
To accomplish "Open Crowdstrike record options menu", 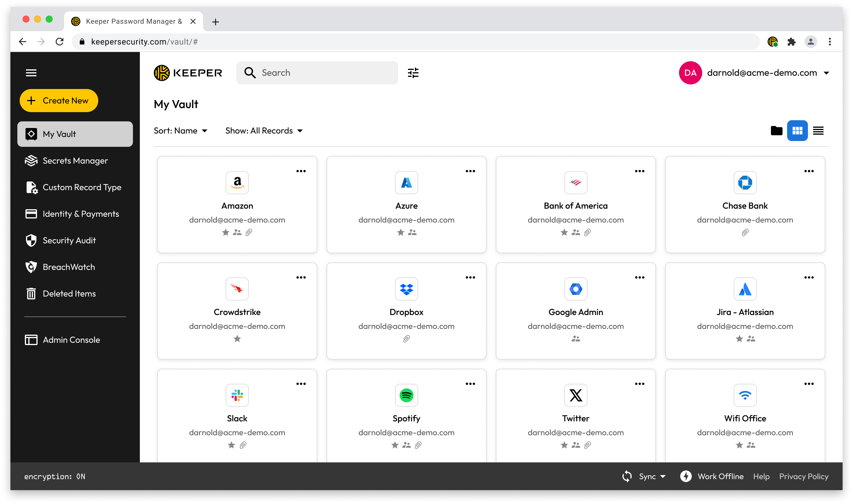I will [x=301, y=277].
